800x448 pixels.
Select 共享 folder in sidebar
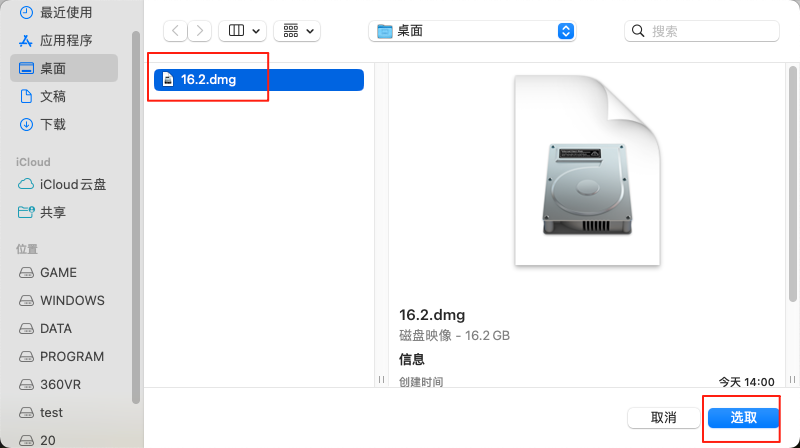(x=53, y=213)
